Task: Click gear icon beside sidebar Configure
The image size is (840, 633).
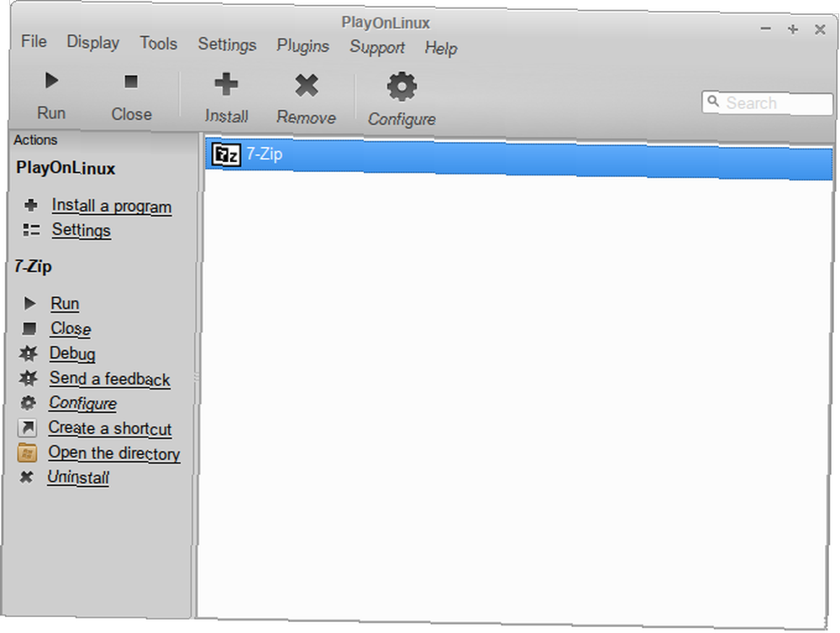Action: point(28,402)
